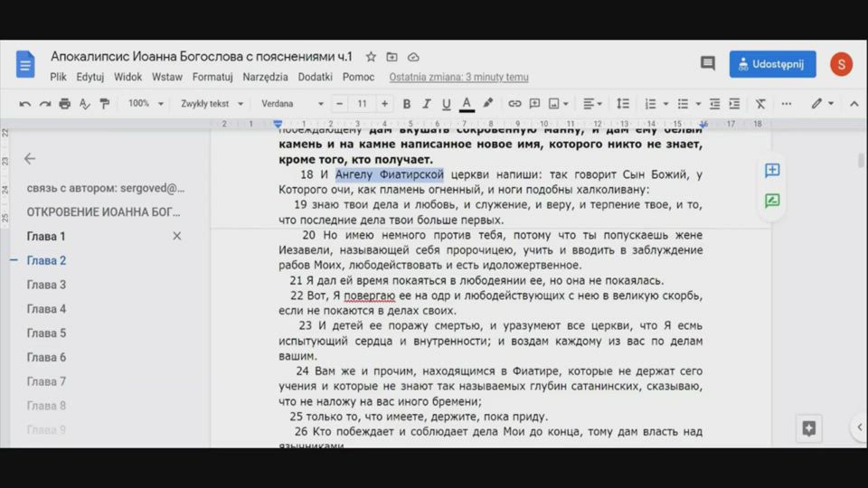
Task: Expand the Zwykły tekst style dropdown
Action: tap(212, 104)
